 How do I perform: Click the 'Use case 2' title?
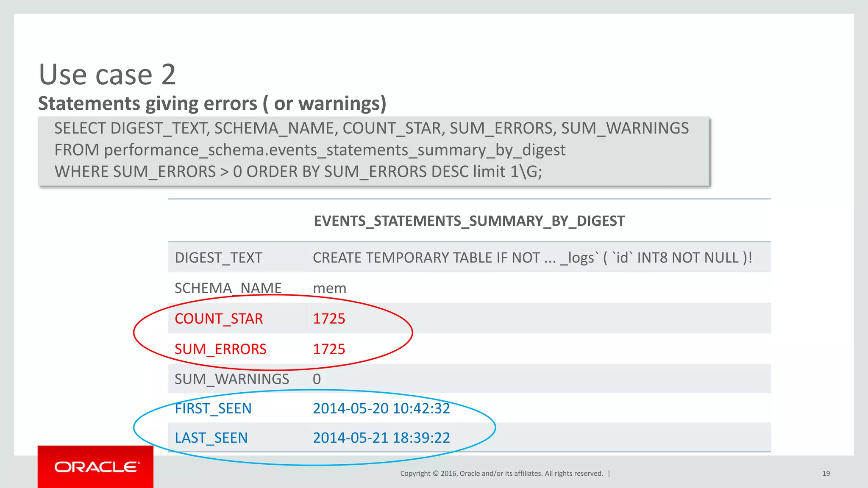point(107,75)
